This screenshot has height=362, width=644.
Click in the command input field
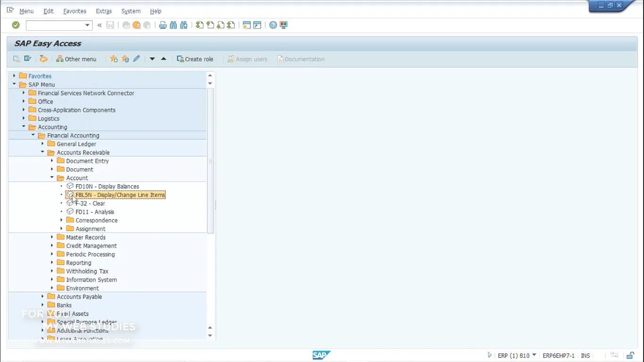click(55, 25)
